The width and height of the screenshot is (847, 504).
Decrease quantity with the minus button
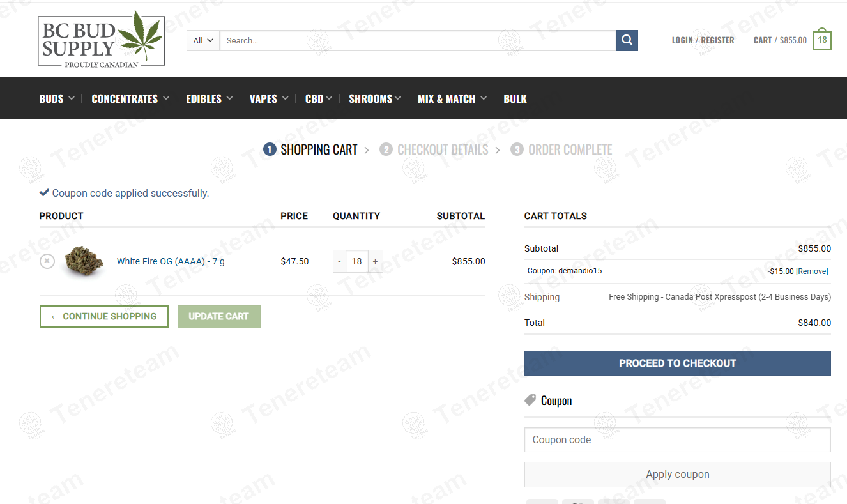click(339, 261)
